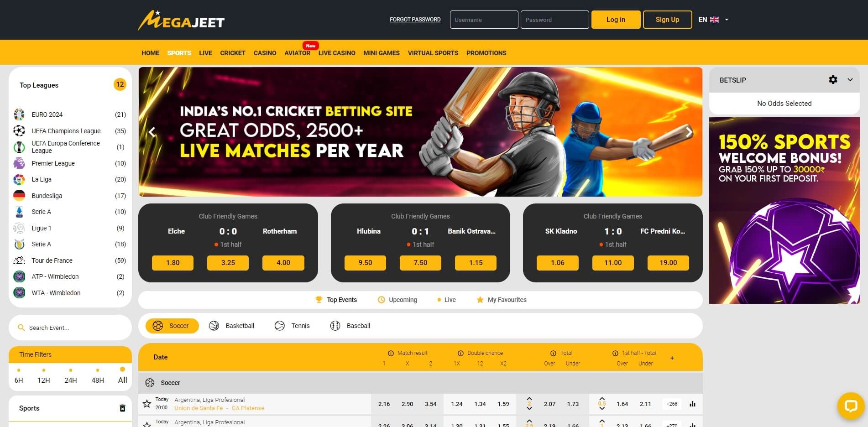Image resolution: width=868 pixels, height=427 pixels.
Task: Open the CRICKET menu item
Action: [x=233, y=53]
